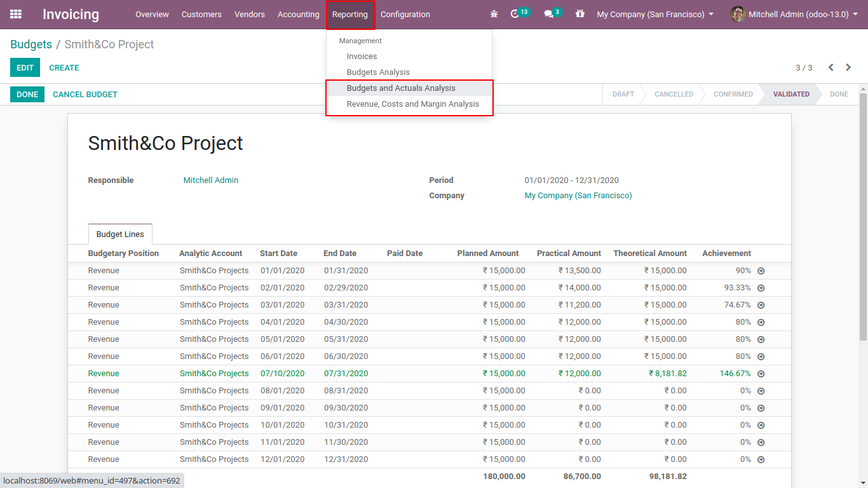Click the CANCEL BUDGET button

85,95
